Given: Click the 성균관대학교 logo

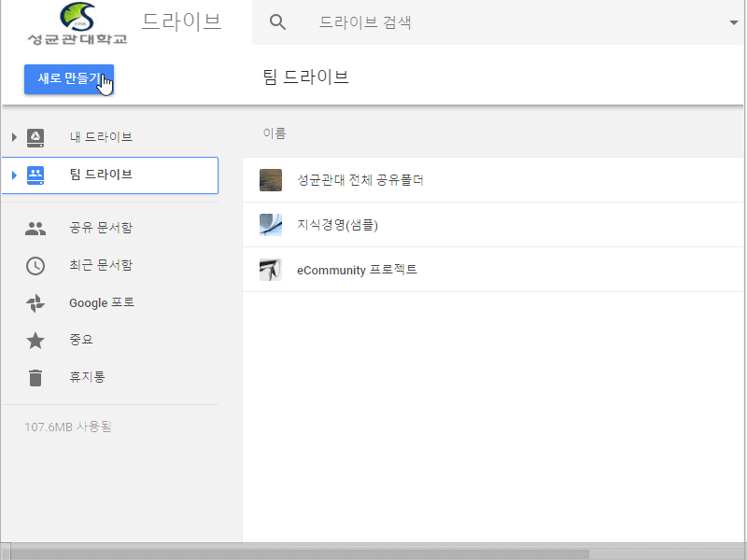Looking at the screenshot, I should click(78, 24).
